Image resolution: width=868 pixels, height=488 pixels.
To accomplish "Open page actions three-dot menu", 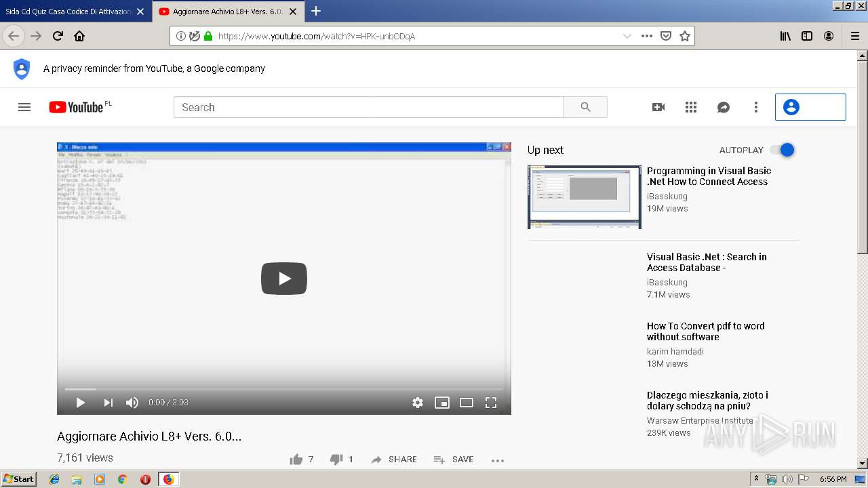I will (x=647, y=36).
